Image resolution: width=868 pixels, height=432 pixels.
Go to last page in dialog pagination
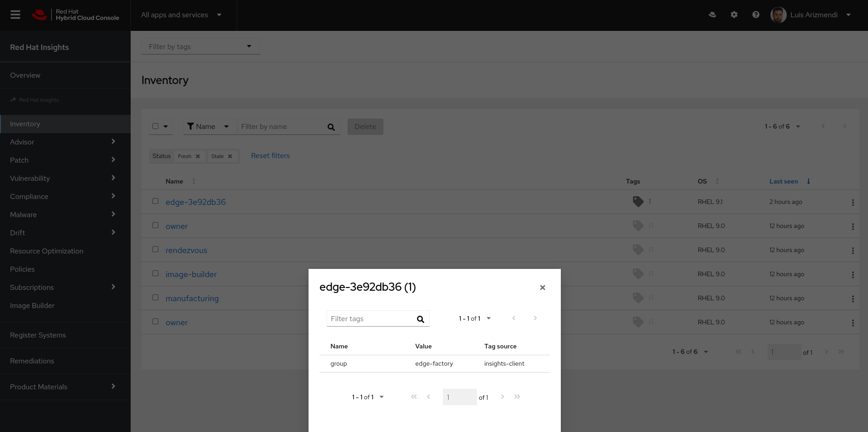(x=517, y=397)
